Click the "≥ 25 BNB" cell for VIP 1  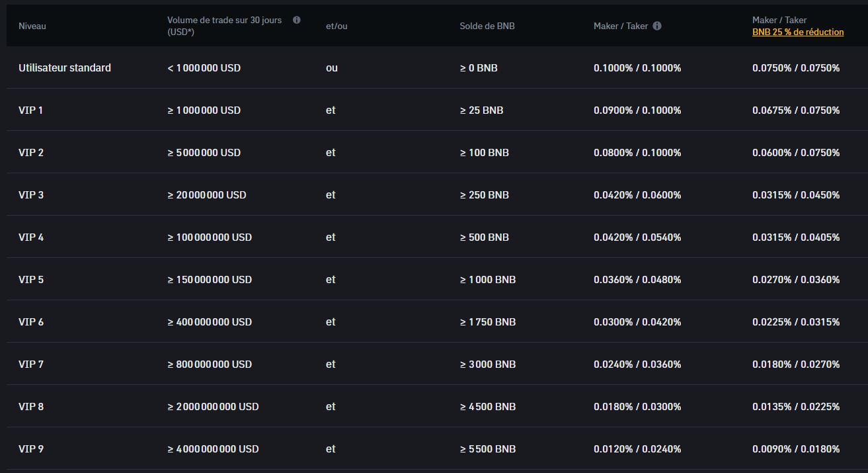pos(481,110)
